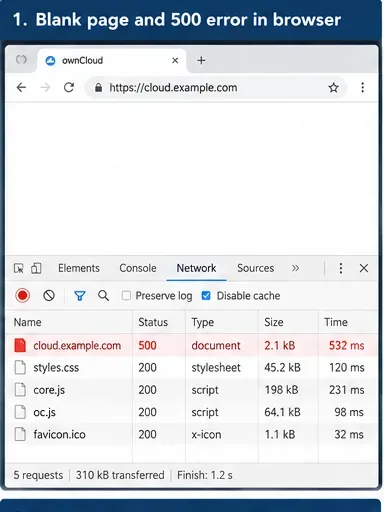Click the browser forward arrow
The height and width of the screenshot is (512, 384).
point(45,88)
